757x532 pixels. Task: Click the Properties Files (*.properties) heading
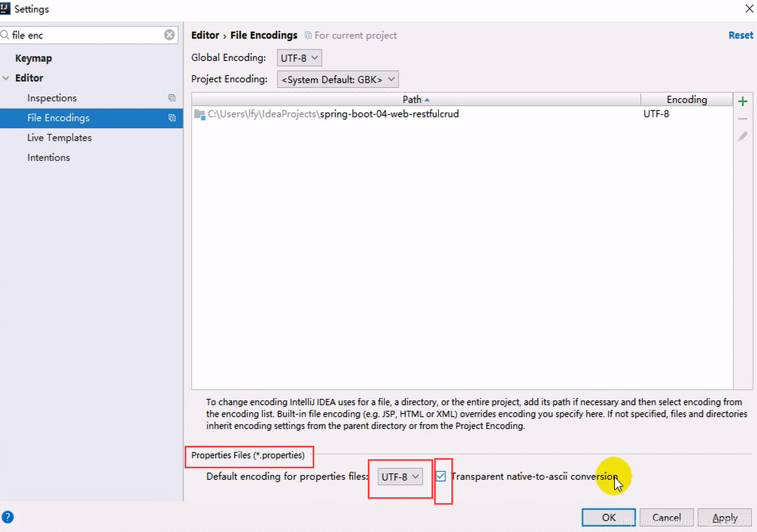[248, 455]
